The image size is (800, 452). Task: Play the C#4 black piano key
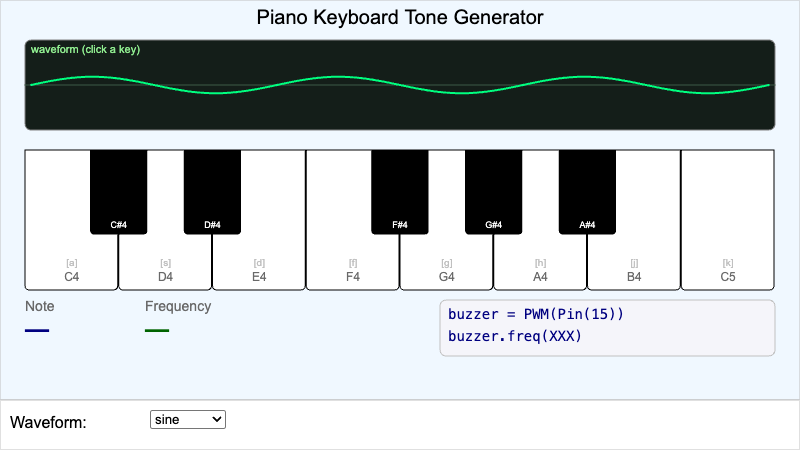[118, 192]
